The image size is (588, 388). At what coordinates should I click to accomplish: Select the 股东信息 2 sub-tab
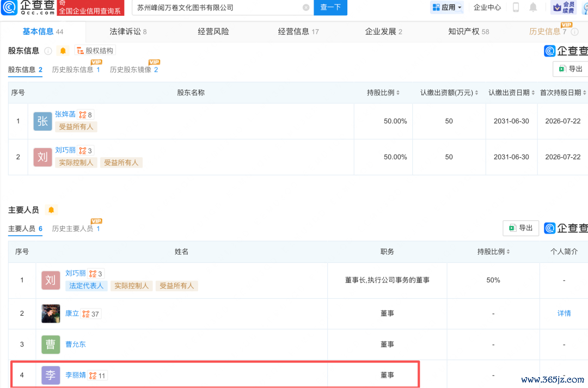25,70
